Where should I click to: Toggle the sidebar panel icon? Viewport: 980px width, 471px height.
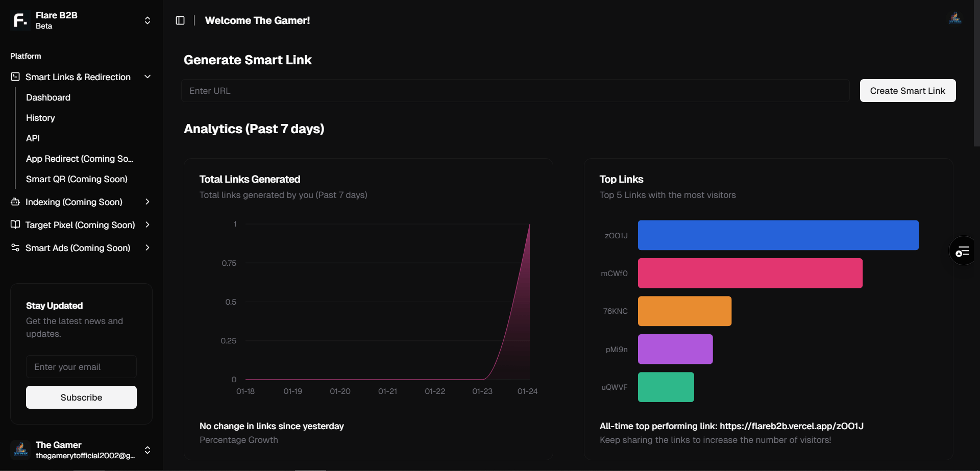coord(180,20)
